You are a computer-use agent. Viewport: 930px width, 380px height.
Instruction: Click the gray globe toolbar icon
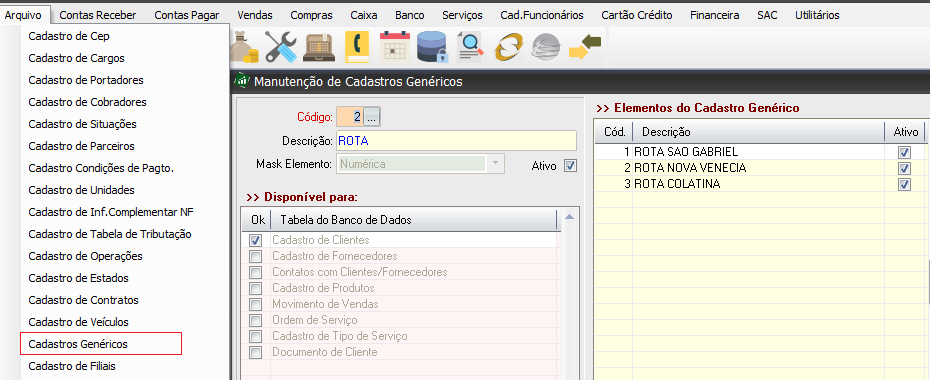pos(546,47)
